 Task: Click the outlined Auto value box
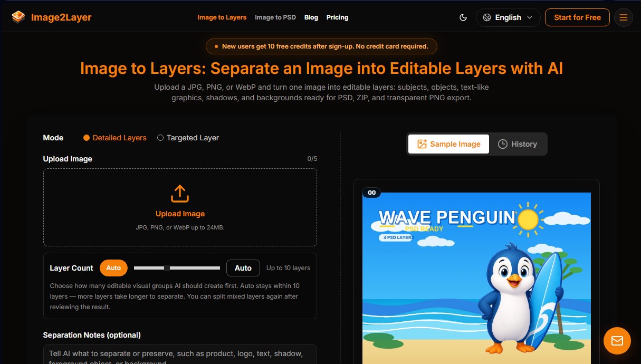click(243, 268)
